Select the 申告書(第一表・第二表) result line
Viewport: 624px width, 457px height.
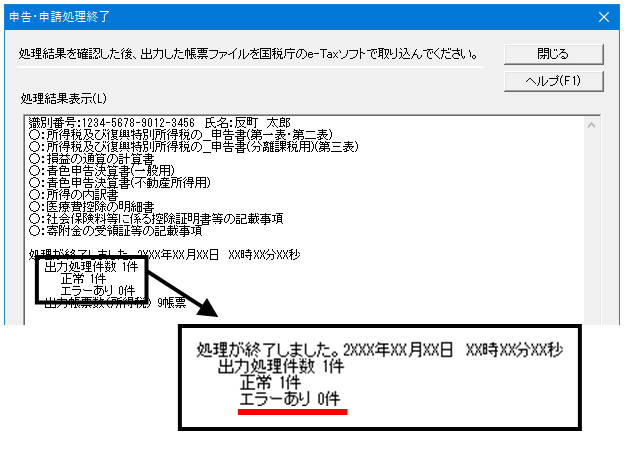[180, 135]
